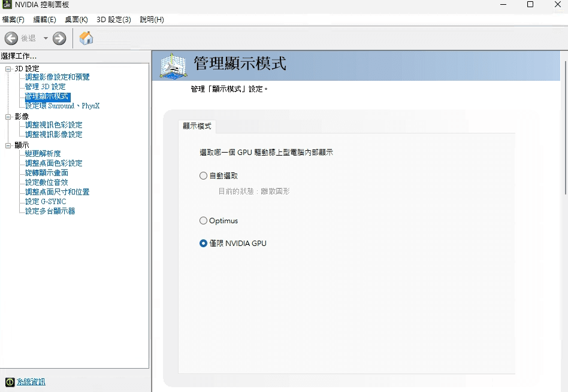The height and width of the screenshot is (392, 568).
Task: Select the Optimus radio button
Action: (x=204, y=220)
